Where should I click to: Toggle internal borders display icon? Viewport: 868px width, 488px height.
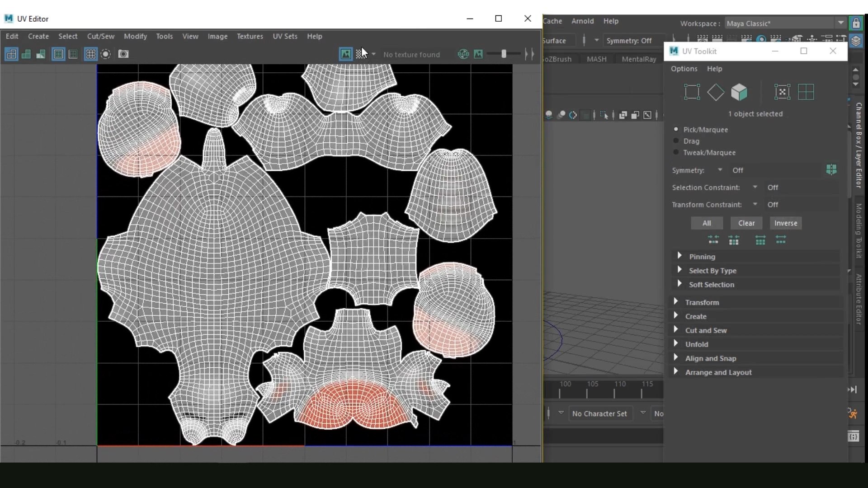(x=73, y=54)
